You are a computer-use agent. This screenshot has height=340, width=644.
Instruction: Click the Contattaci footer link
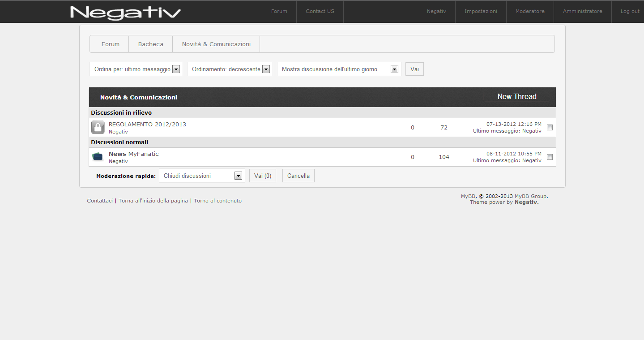100,201
